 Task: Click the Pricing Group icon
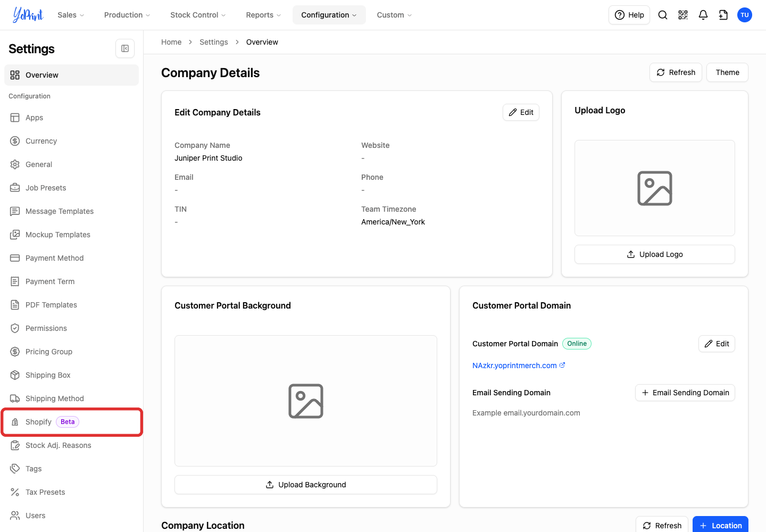pos(15,352)
